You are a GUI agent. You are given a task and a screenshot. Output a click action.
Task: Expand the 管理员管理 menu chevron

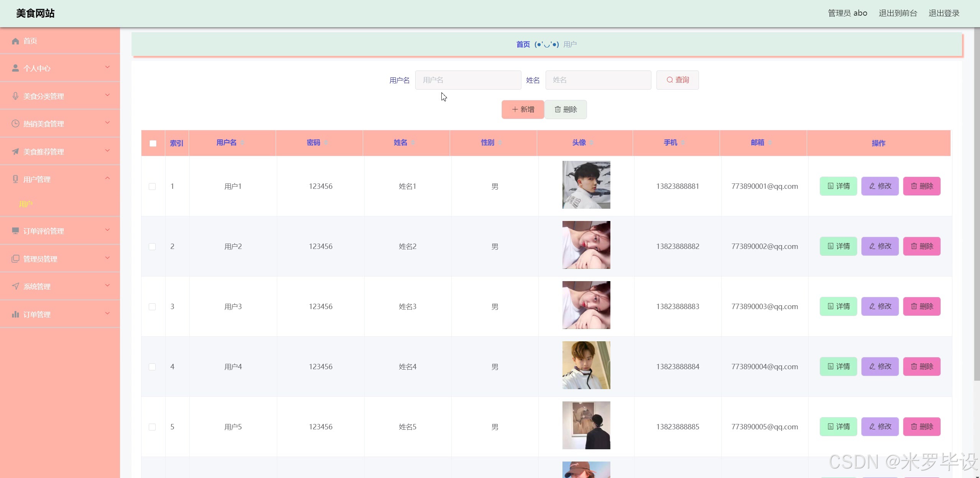point(107,258)
